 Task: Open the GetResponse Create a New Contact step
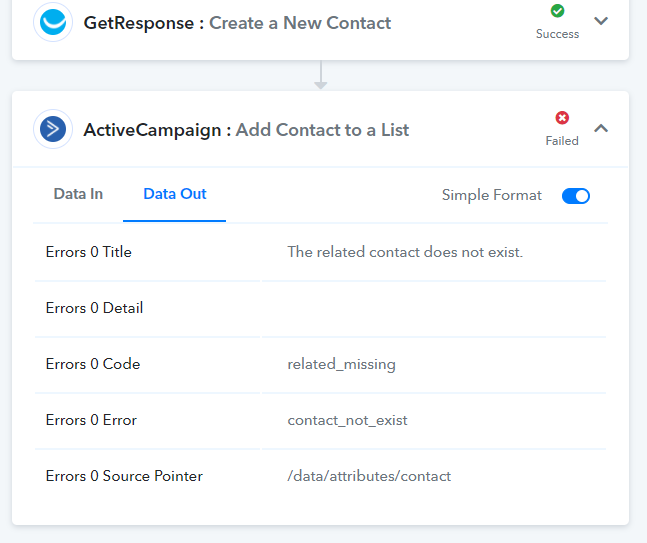pos(237,23)
